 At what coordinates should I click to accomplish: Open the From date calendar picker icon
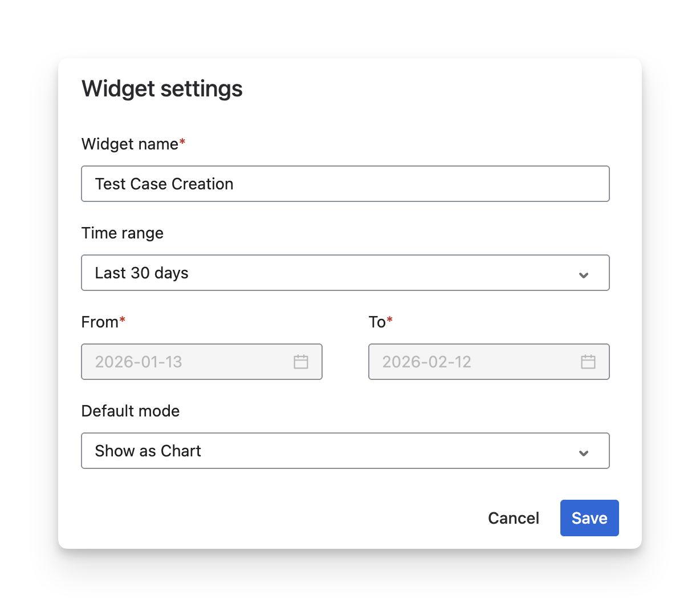click(301, 362)
